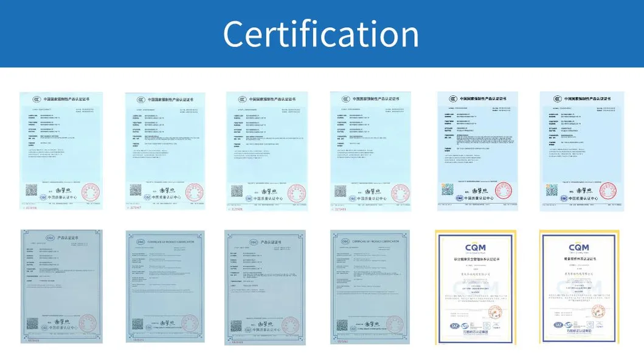Click the Certification heading text
Image resolution: width=644 pixels, height=362 pixels.
click(321, 33)
